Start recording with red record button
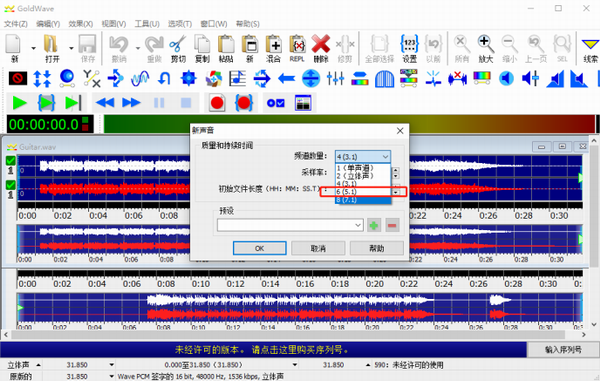 coord(217,103)
